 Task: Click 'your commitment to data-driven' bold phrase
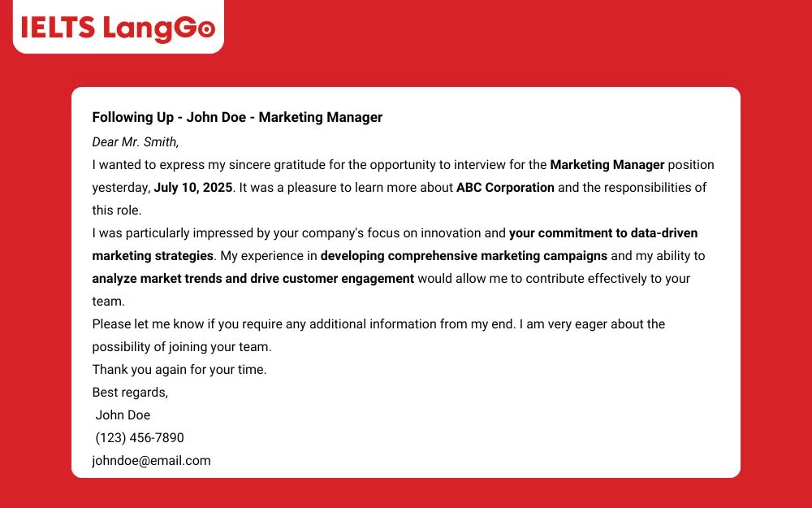click(603, 232)
